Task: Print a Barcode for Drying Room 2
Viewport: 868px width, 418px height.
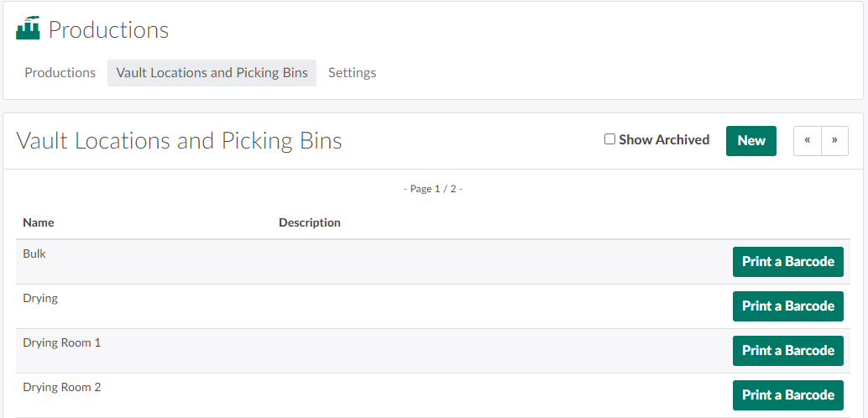Action: point(787,395)
